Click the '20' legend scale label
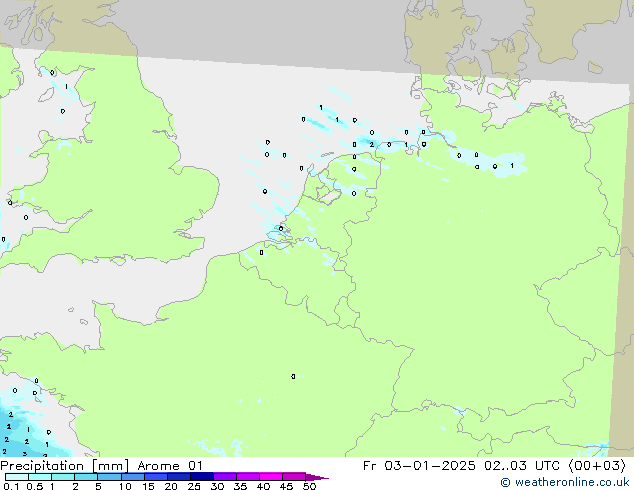Image resolution: width=634 pixels, height=490 pixels. click(171, 486)
